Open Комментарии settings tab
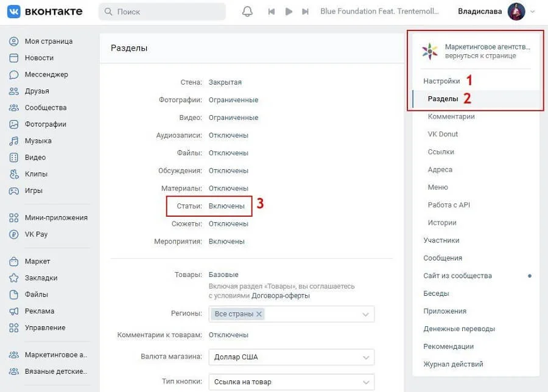548x392 pixels. [451, 116]
